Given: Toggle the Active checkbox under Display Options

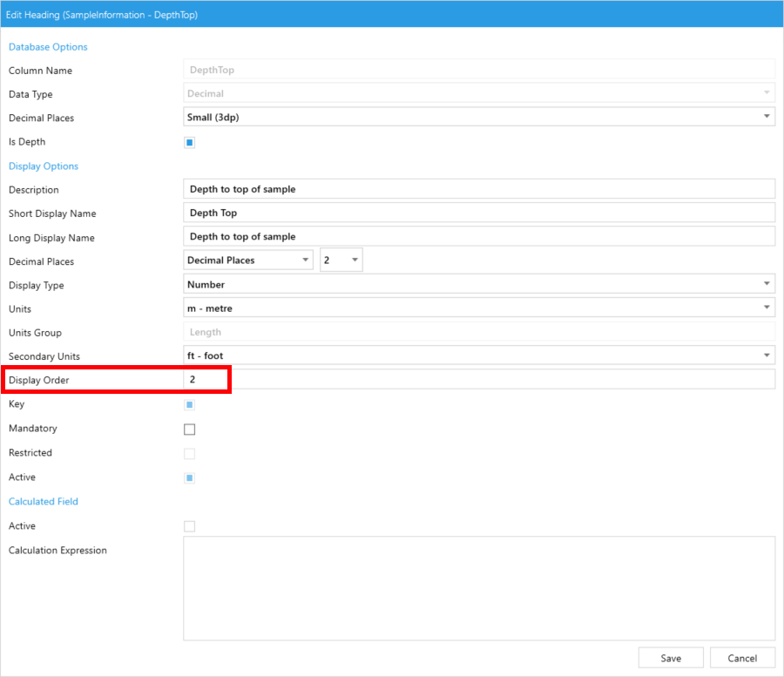Looking at the screenshot, I should pyautogui.click(x=190, y=478).
